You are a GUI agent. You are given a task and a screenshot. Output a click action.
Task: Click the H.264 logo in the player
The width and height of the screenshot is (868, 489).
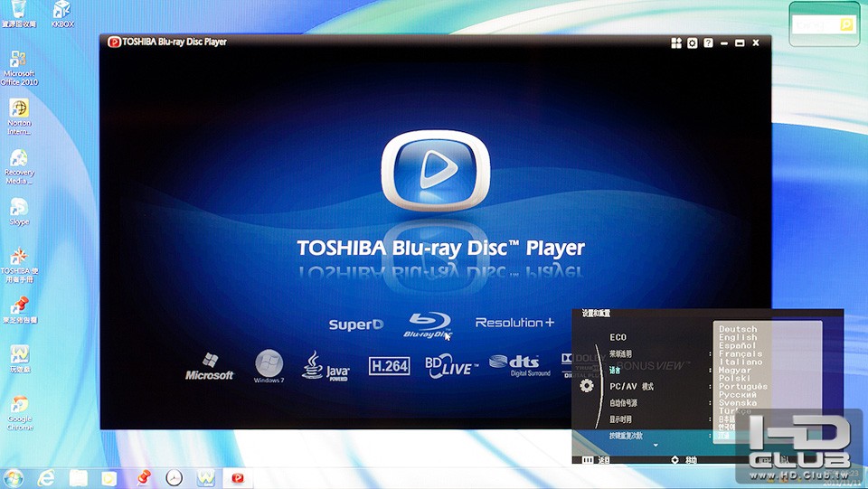click(389, 366)
